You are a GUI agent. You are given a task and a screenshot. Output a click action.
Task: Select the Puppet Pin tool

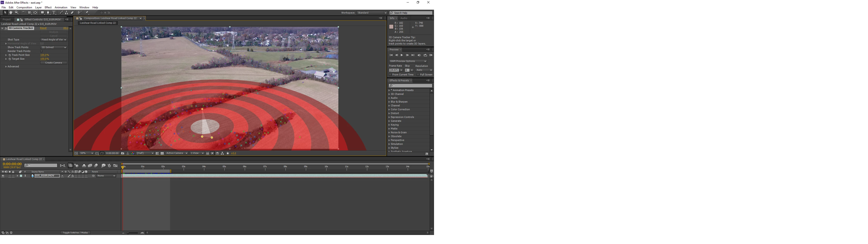pyautogui.click(x=87, y=12)
